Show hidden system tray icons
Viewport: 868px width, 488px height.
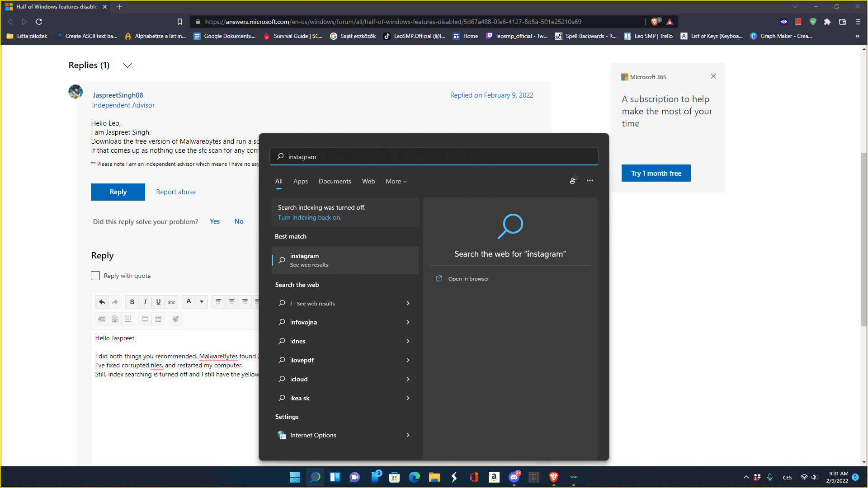(x=746, y=477)
